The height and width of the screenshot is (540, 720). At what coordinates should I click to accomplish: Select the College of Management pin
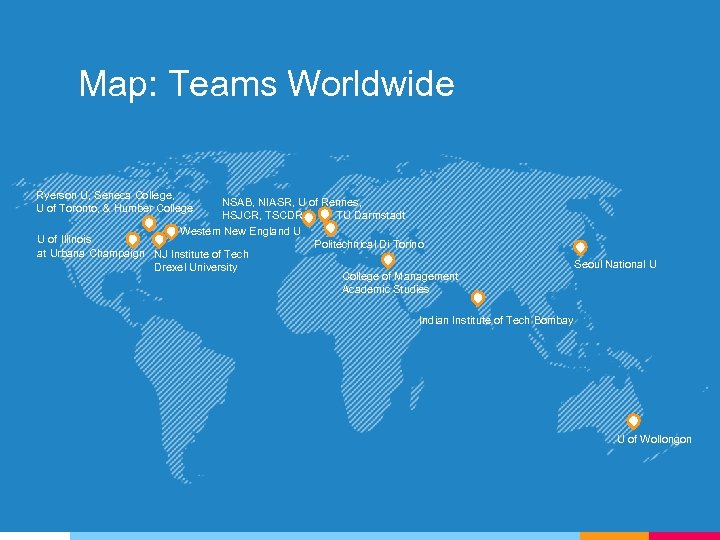point(388,260)
